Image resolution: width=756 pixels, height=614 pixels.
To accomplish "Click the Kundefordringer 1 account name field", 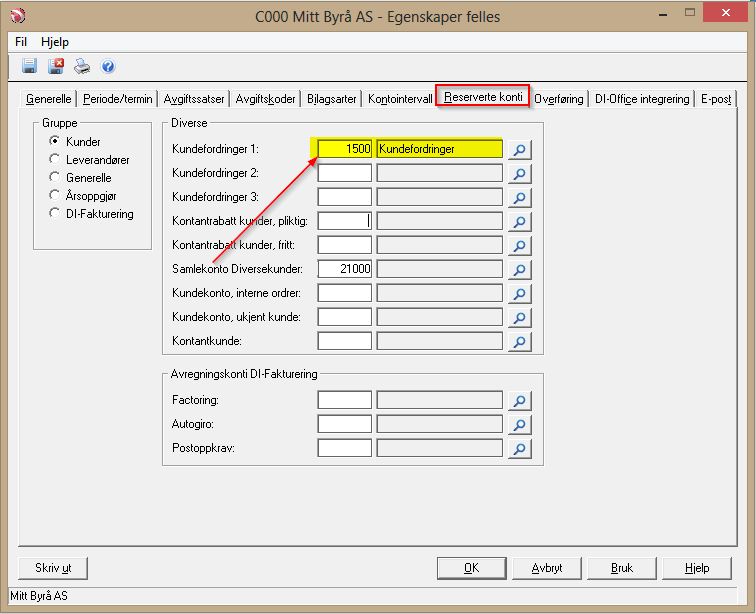I will pyautogui.click(x=439, y=149).
